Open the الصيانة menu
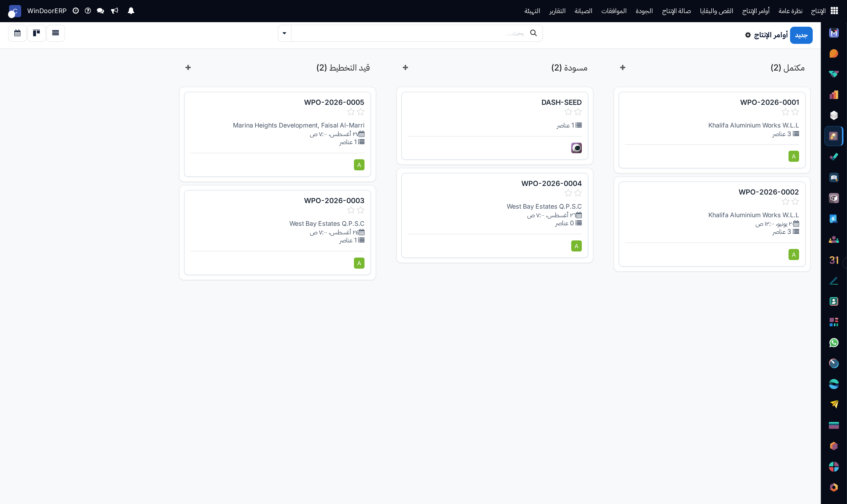 583,11
